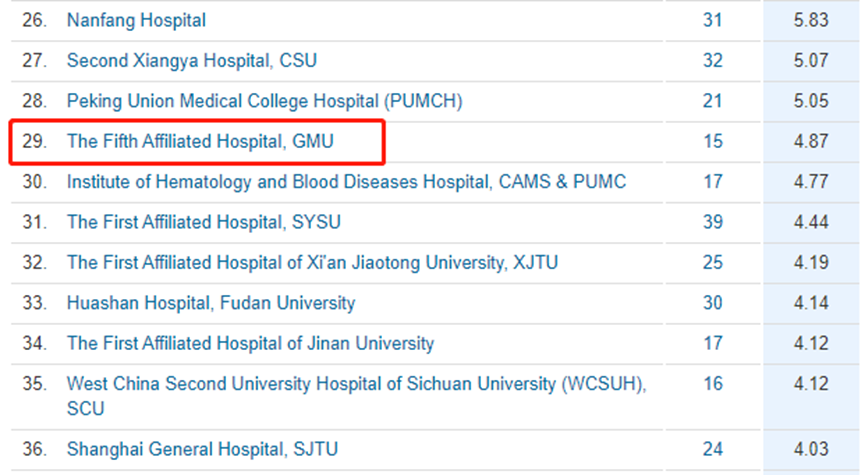Screen dimensions: 865x475
Task: Click count 32 for Second Xiangya Hospital
Action: point(712,60)
